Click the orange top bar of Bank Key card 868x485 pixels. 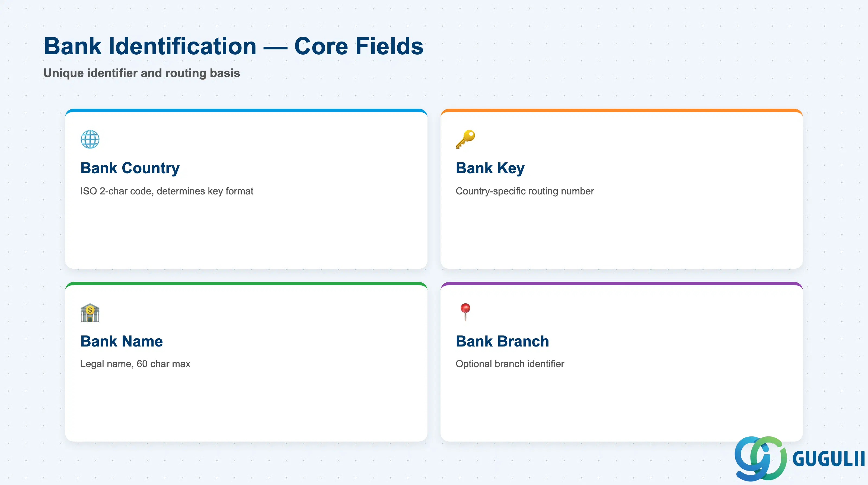tap(622, 110)
